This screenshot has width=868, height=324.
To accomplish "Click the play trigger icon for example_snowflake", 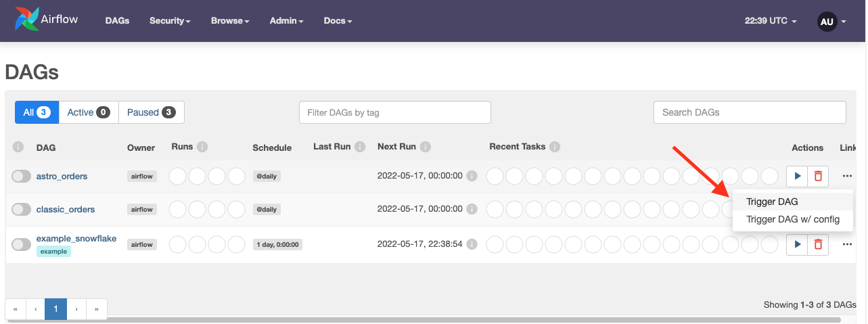I will tap(797, 244).
